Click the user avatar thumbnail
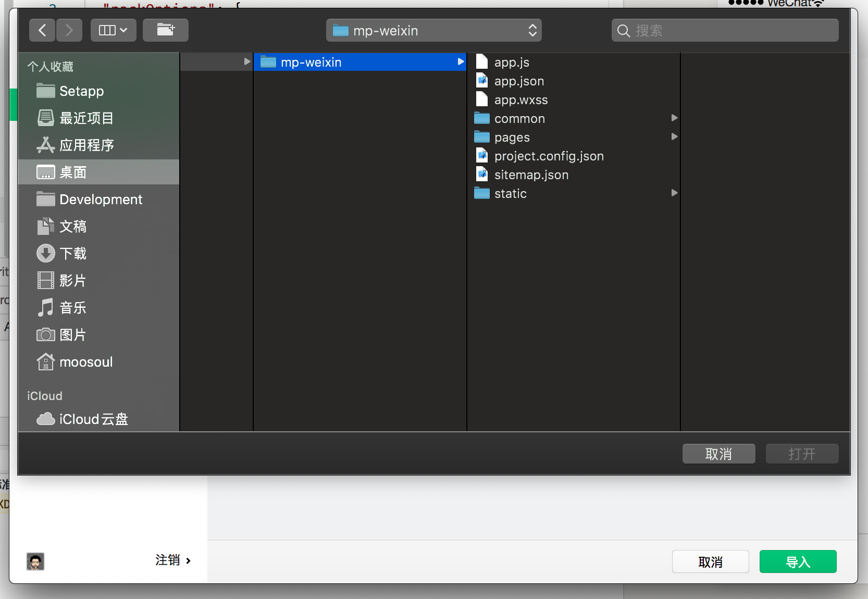 [x=35, y=561]
